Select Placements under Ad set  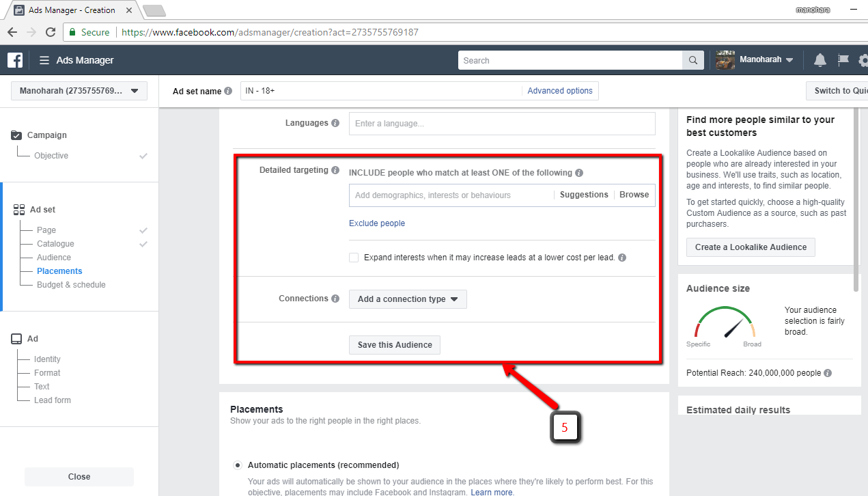click(x=59, y=271)
